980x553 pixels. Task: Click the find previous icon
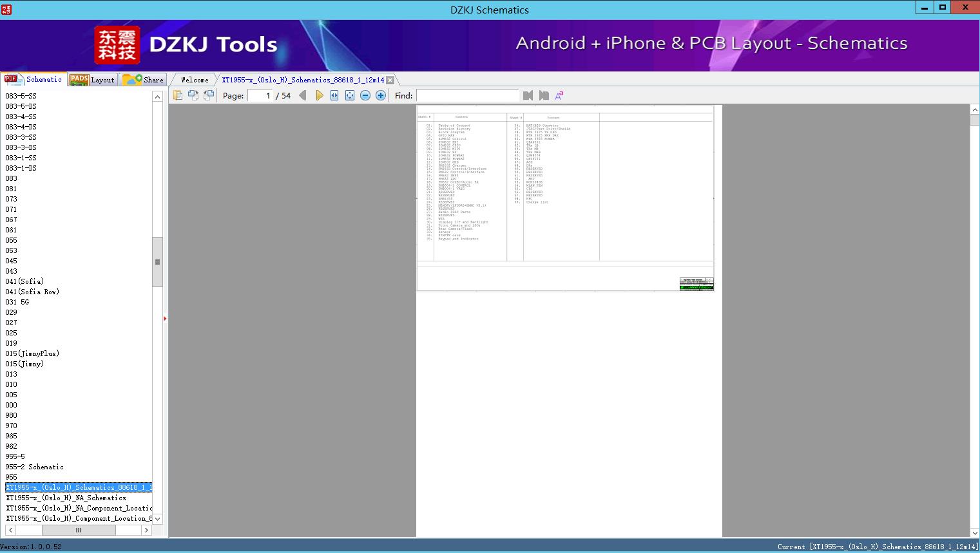528,95
